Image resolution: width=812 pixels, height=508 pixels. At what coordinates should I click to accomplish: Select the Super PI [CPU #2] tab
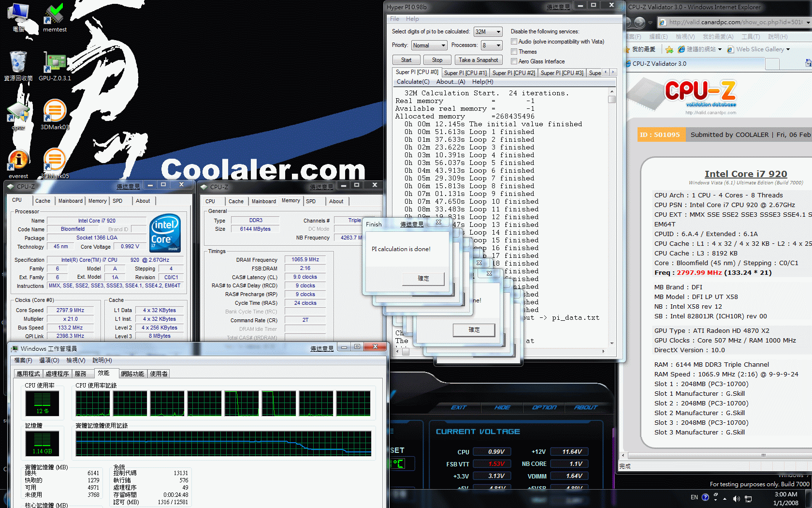pyautogui.click(x=513, y=73)
